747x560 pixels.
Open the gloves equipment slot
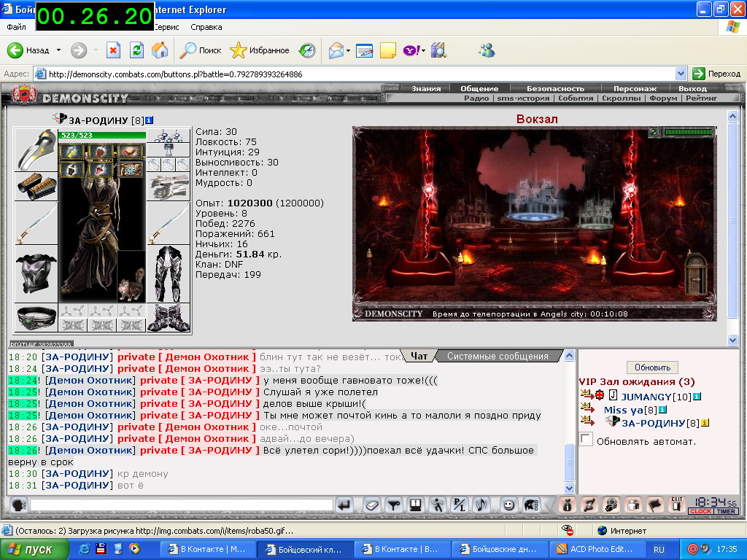[x=169, y=186]
